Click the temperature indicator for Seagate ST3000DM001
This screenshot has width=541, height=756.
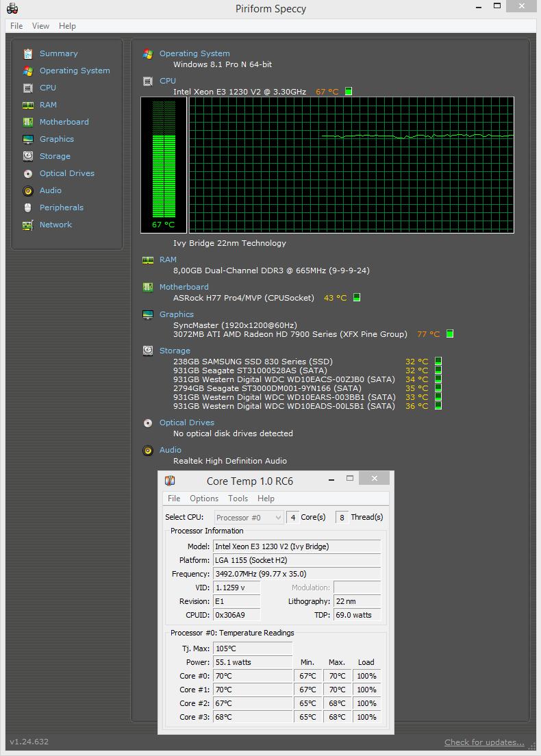[x=438, y=388]
